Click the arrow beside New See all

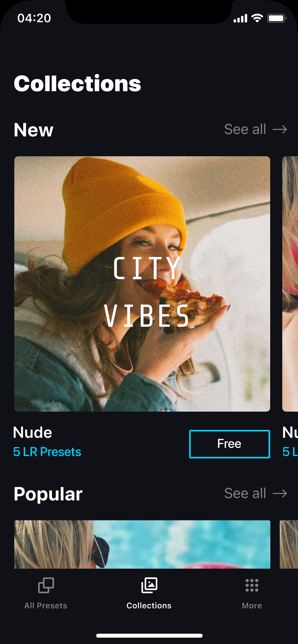coord(280,129)
